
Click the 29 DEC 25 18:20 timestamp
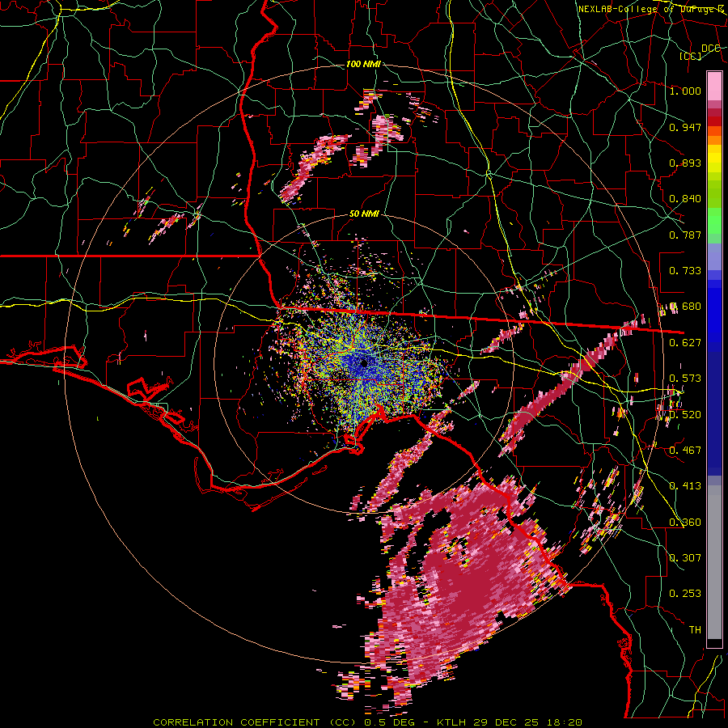[x=530, y=722]
